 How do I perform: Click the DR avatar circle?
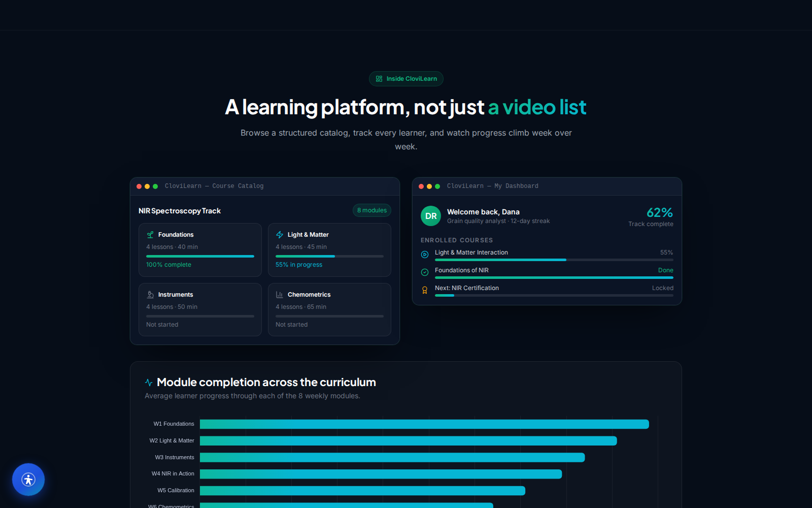(431, 216)
